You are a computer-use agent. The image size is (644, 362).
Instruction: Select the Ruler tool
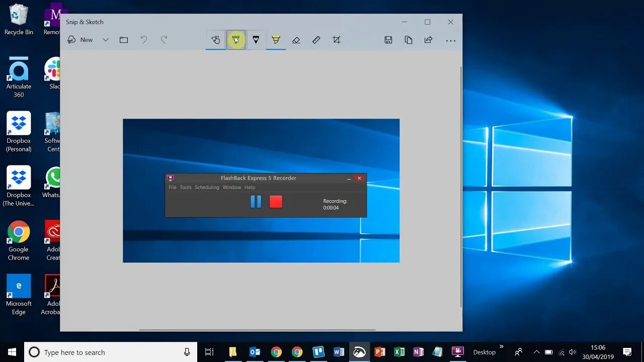(316, 40)
